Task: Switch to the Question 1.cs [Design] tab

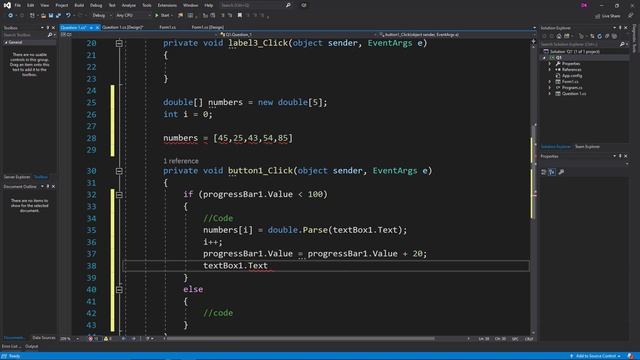Action: point(122,27)
